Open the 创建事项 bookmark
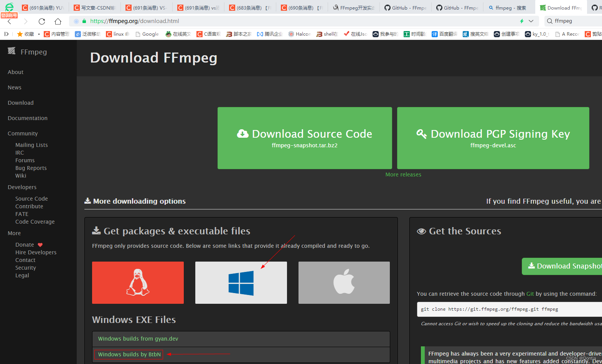602x364 pixels. [x=506, y=34]
